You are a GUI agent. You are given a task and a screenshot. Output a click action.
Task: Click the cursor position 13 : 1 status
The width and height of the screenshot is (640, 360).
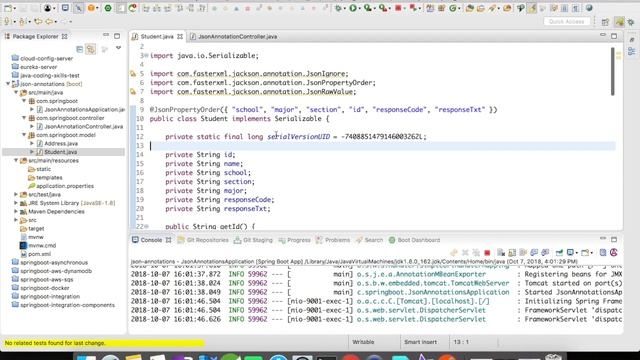[x=461, y=342]
